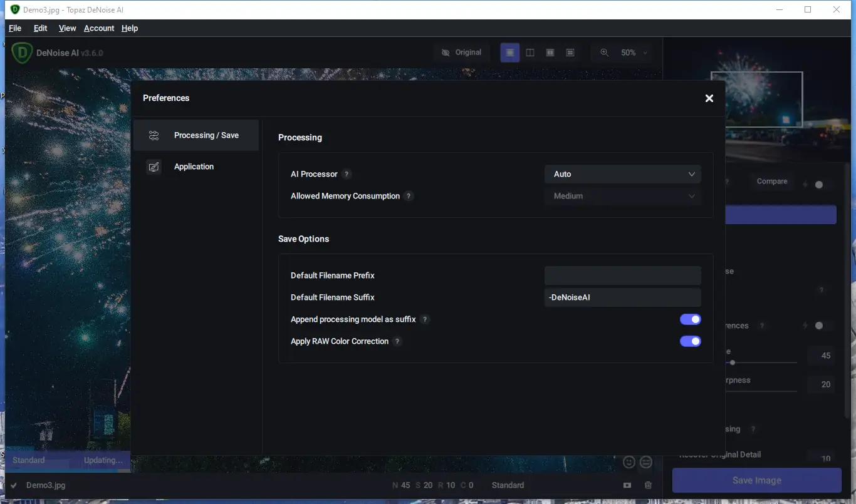Image resolution: width=856 pixels, height=504 pixels.
Task: Select the side-by-side view layout icon
Action: coord(550,53)
